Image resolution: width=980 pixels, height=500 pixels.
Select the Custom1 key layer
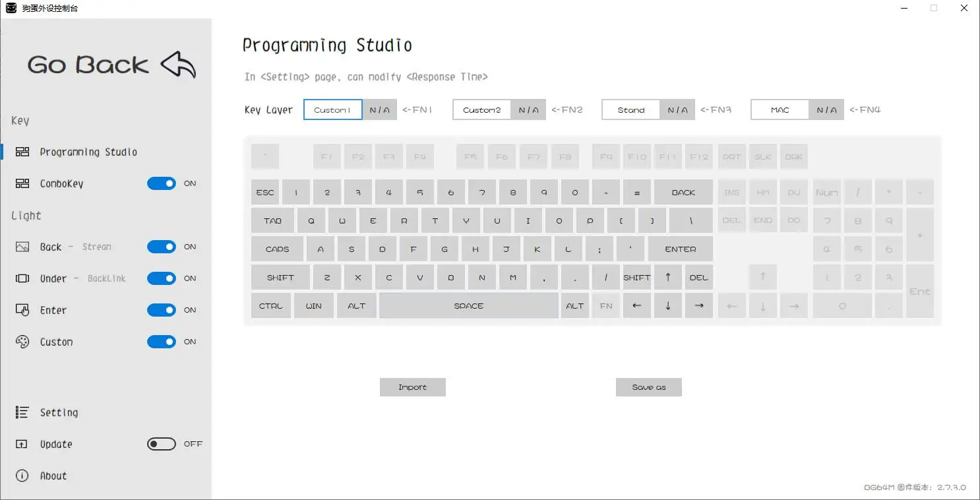333,109
